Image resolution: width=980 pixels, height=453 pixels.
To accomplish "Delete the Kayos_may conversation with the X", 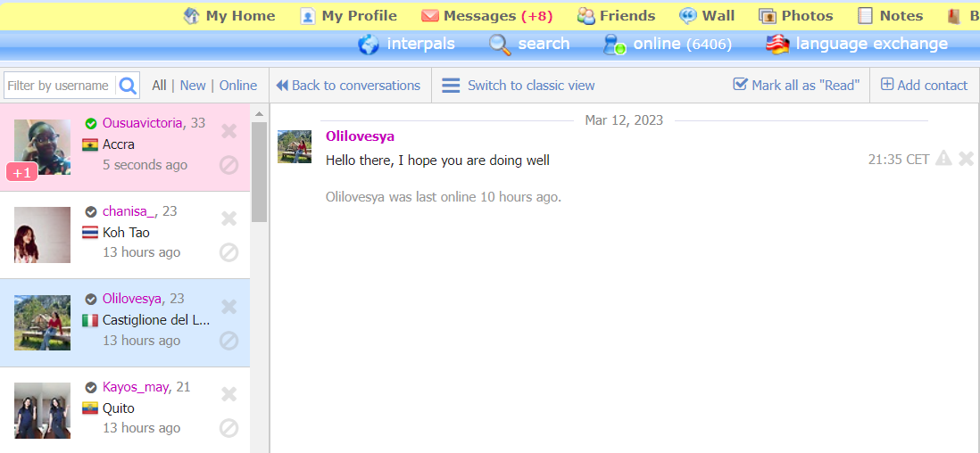I will point(228,394).
